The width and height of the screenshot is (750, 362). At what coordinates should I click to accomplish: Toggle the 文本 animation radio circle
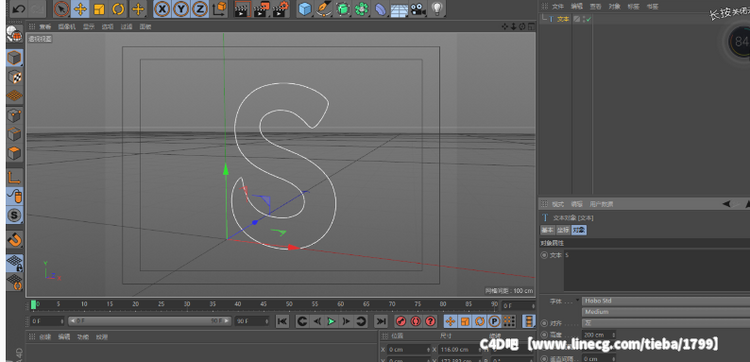[544, 255]
